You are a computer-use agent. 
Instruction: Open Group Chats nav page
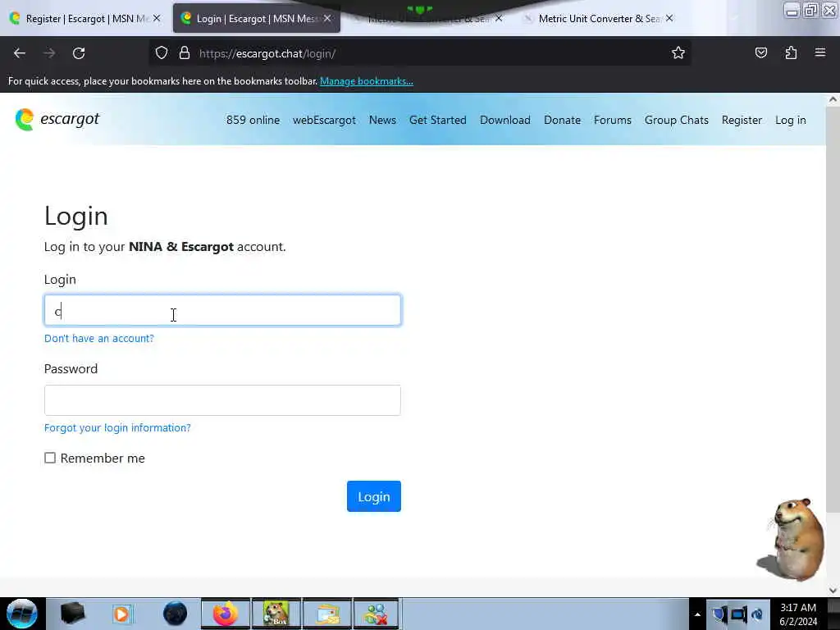[x=676, y=120]
